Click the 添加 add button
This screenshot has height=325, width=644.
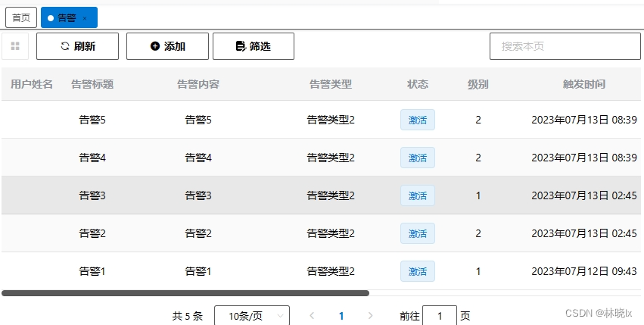coord(167,46)
